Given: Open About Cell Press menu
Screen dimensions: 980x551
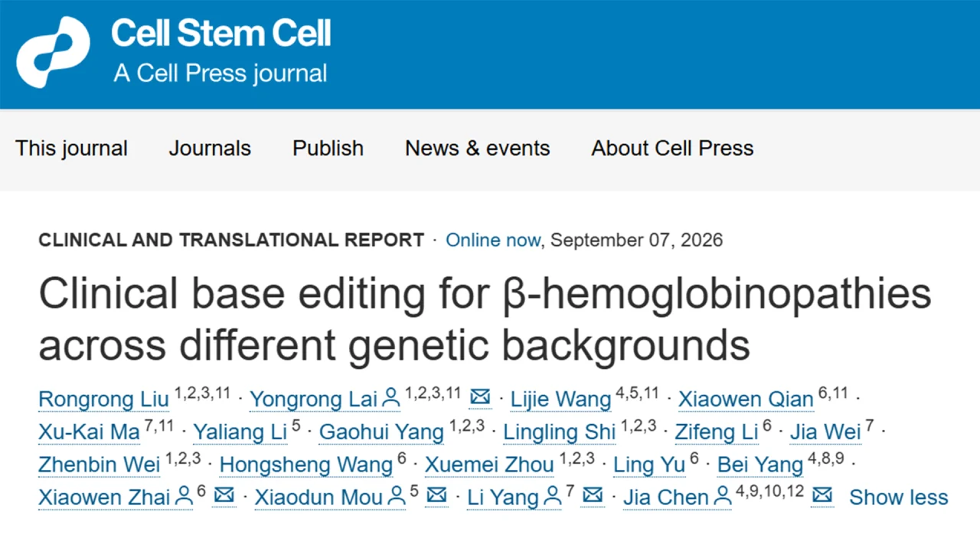Looking at the screenshot, I should click(672, 148).
